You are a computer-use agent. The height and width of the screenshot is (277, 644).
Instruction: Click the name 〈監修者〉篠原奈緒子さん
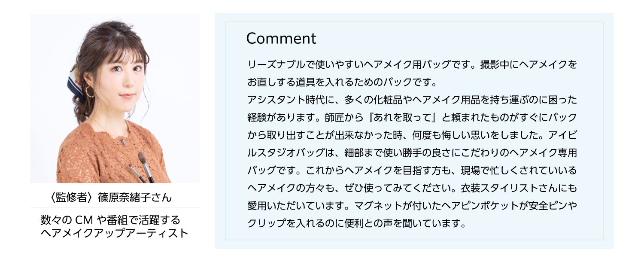pyautogui.click(x=111, y=197)
